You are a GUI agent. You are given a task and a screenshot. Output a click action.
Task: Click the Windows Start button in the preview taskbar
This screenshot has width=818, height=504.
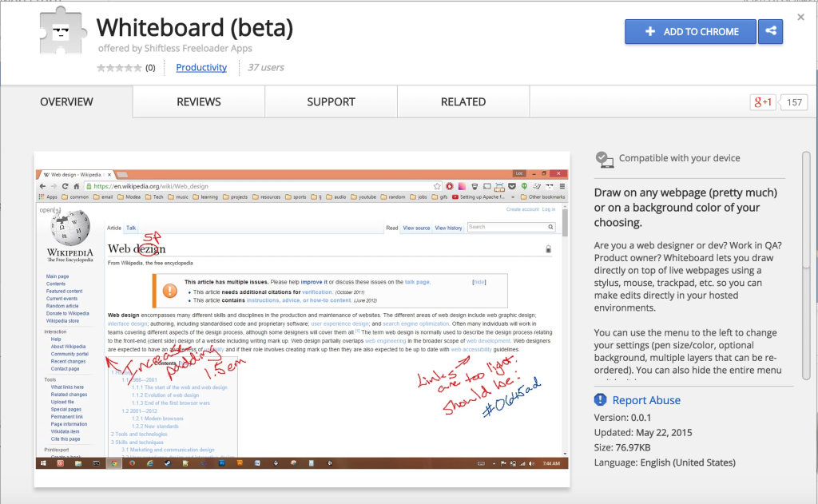point(43,463)
